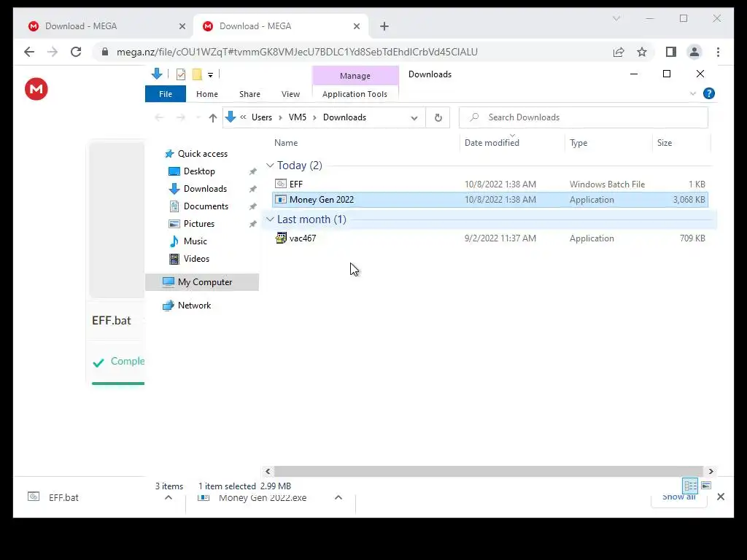Click Chrome's reload page button
Image resolution: width=747 pixels, height=560 pixels.
pos(76,52)
